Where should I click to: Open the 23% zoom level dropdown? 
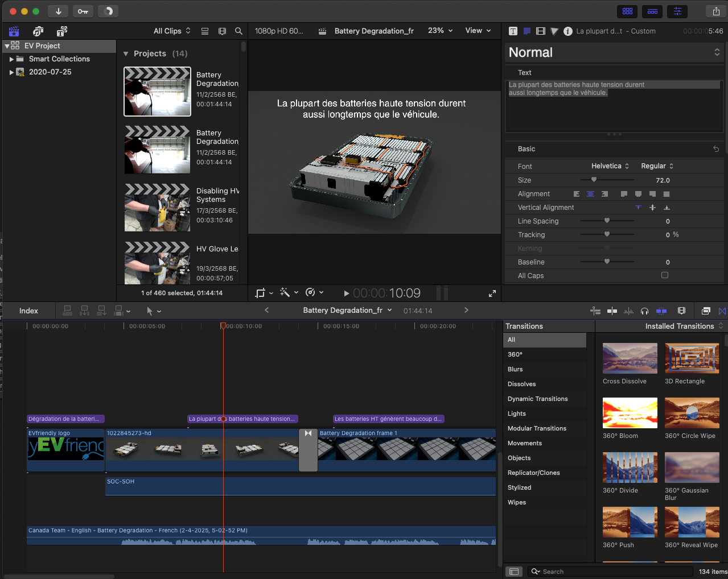click(440, 31)
